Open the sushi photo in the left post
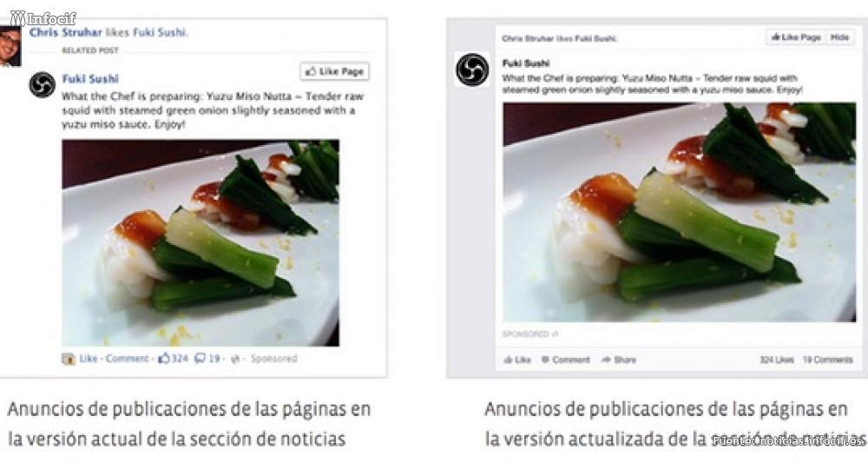The height and width of the screenshot is (469, 868). click(x=201, y=243)
